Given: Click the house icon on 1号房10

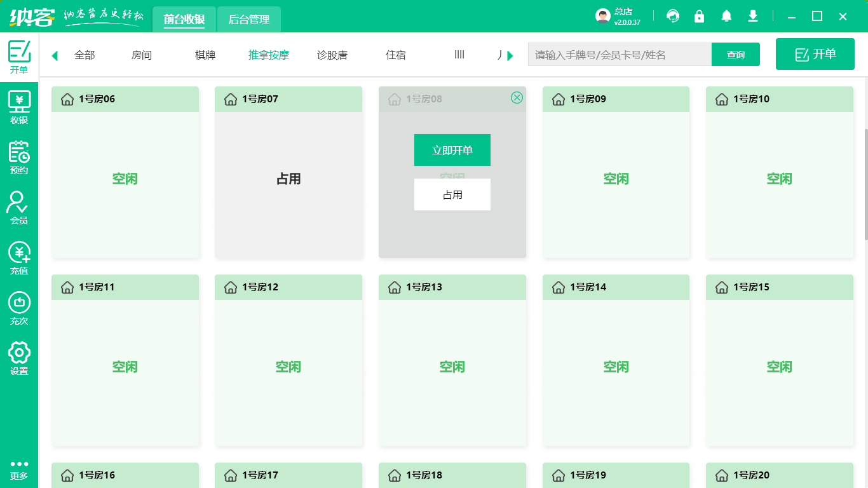Looking at the screenshot, I should point(722,99).
